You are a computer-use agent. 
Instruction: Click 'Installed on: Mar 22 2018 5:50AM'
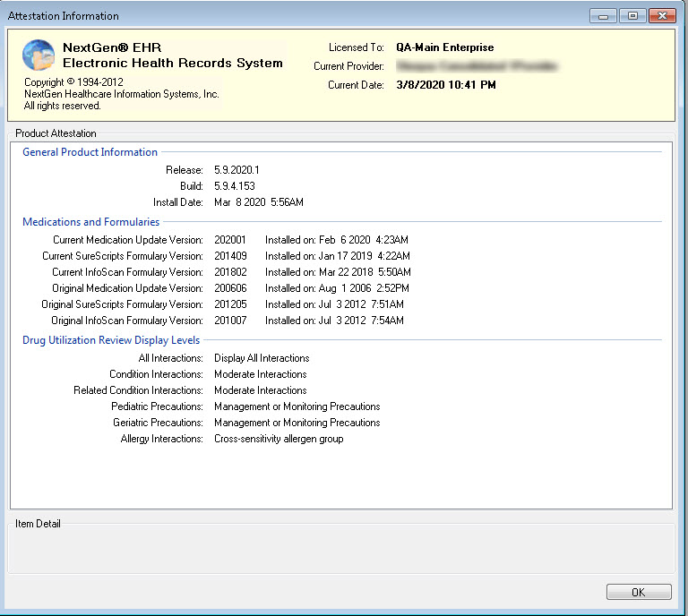click(338, 272)
